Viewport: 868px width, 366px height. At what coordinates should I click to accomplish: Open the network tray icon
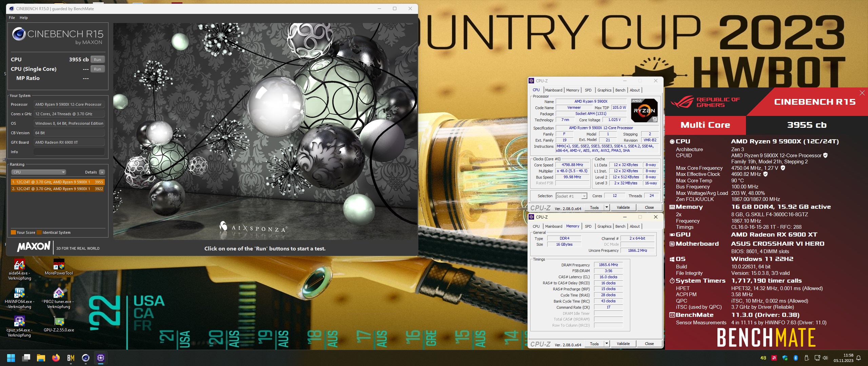817,358
